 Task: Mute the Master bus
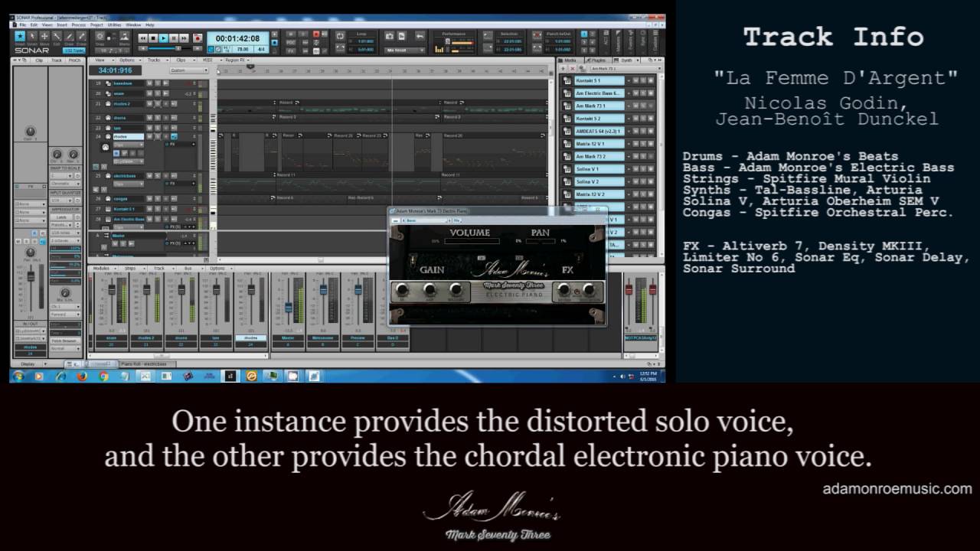[x=115, y=243]
